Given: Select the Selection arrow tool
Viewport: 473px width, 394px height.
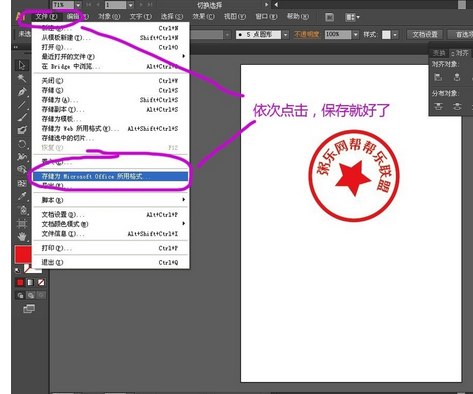Looking at the screenshot, I should click(22, 65).
